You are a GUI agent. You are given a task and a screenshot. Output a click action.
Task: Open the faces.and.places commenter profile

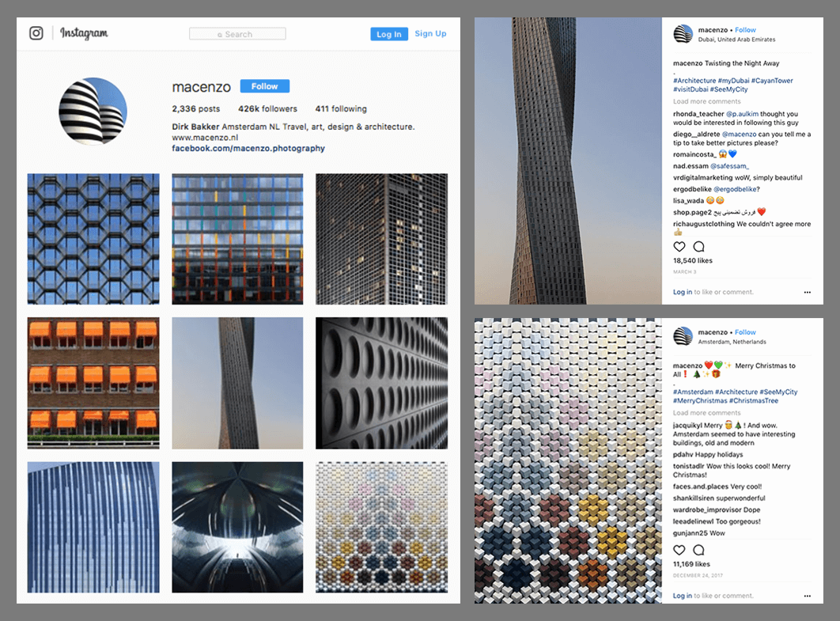(701, 487)
